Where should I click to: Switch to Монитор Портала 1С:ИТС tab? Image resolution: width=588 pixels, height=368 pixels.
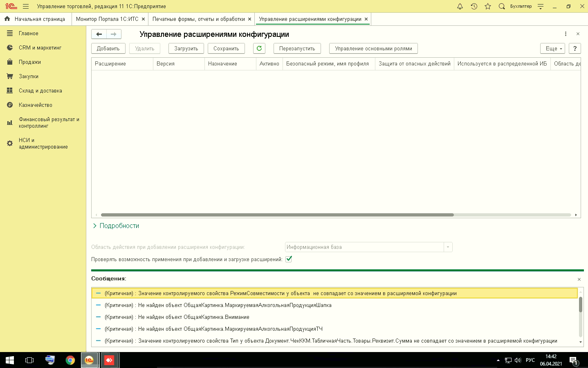point(107,19)
